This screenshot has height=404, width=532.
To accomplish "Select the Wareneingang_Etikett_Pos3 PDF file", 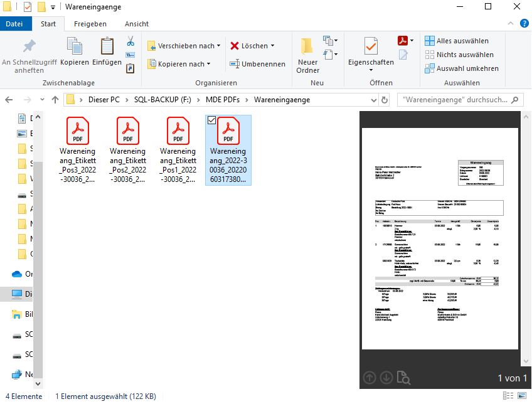I will pos(77,151).
